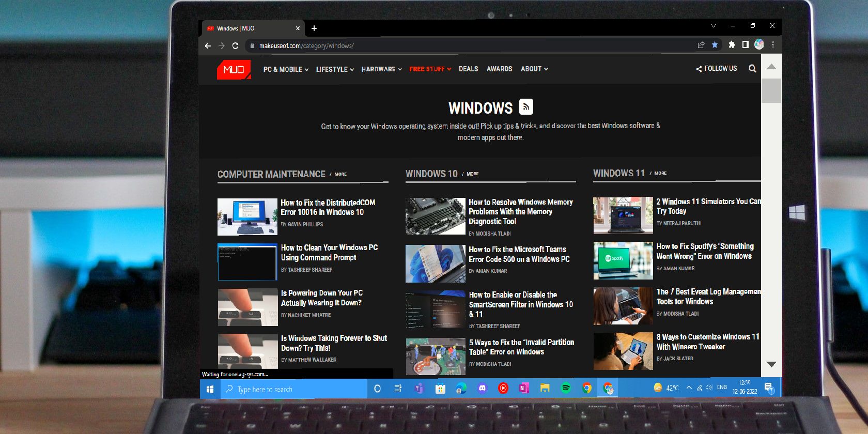Screen dimensions: 868x434
Task: Click the weather 42°C taskbar widget
Action: [x=666, y=388]
